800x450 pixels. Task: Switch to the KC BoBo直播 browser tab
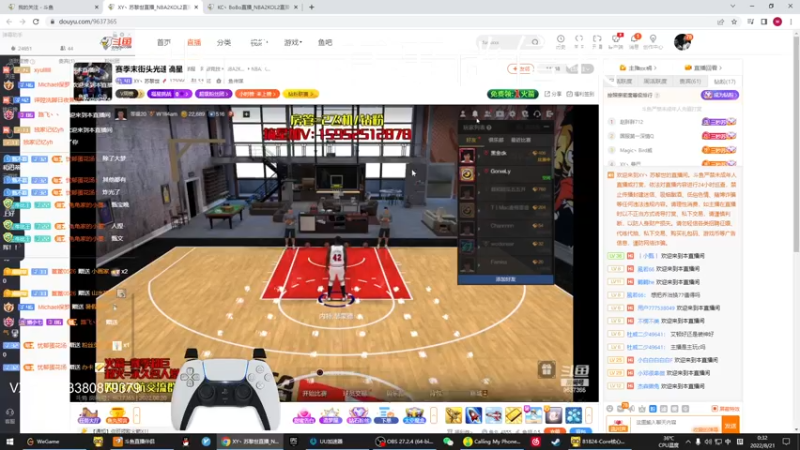click(x=254, y=7)
